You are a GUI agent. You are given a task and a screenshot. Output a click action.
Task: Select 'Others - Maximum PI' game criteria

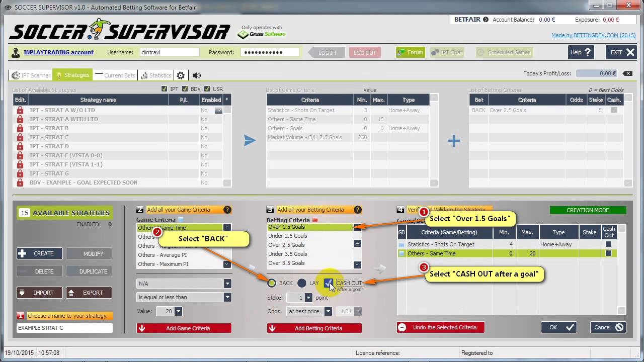tap(180, 264)
